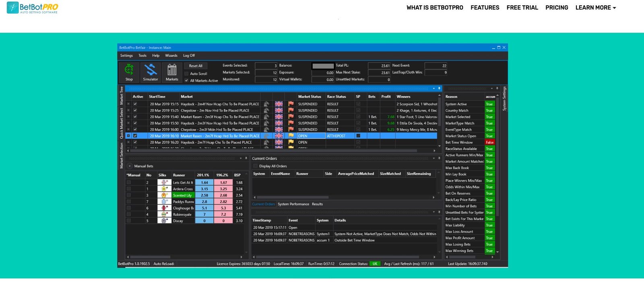This screenshot has height=282, width=644.
Task: Check Display All Orders
Action: coord(255,166)
